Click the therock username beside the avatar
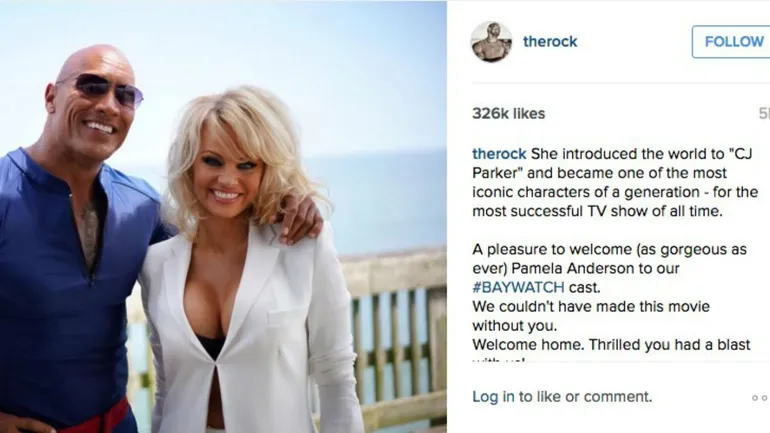 pos(550,42)
